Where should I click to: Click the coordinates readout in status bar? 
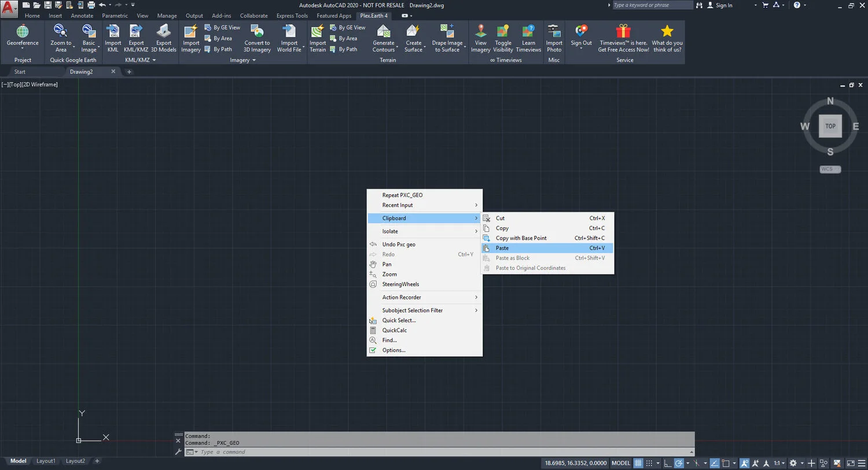point(576,463)
